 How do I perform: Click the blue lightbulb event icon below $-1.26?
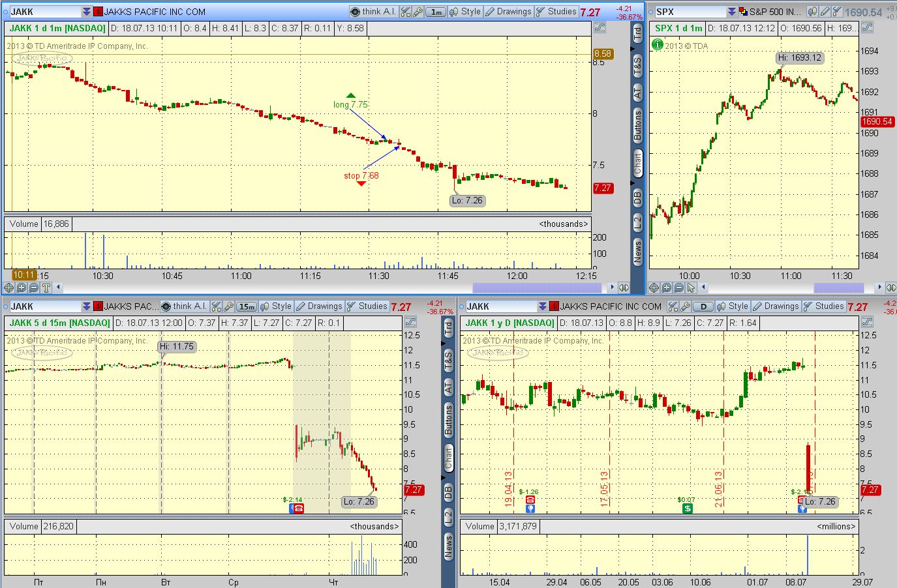point(530,508)
